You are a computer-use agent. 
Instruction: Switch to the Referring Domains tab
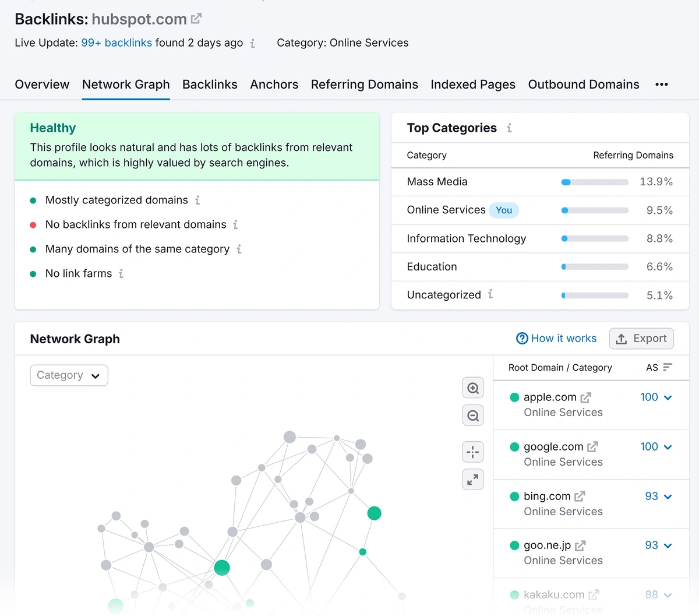(364, 85)
